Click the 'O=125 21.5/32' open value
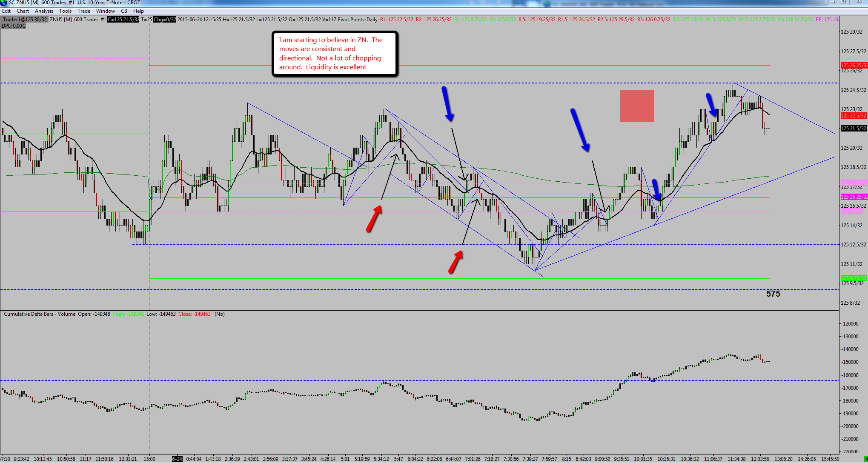 click(x=305, y=20)
